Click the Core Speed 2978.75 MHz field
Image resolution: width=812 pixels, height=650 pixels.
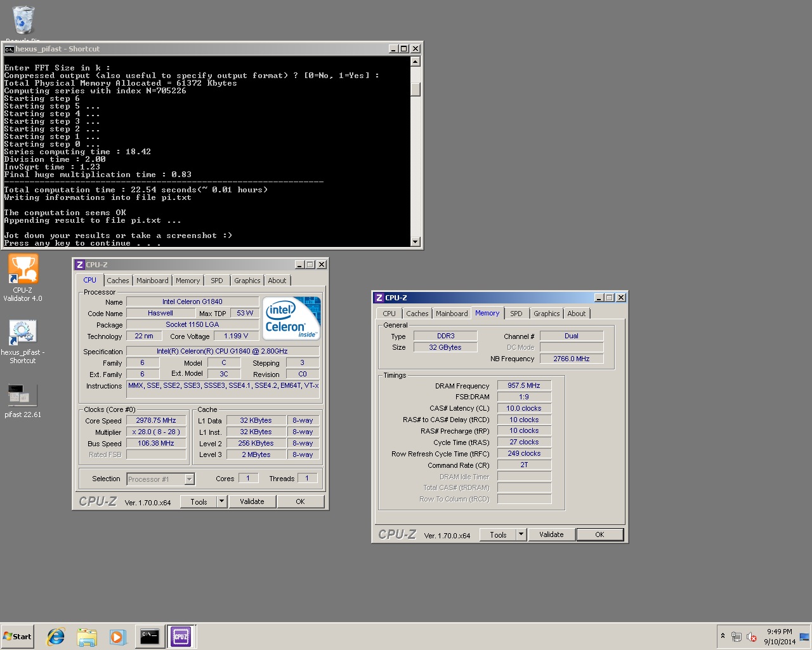pyautogui.click(x=156, y=420)
